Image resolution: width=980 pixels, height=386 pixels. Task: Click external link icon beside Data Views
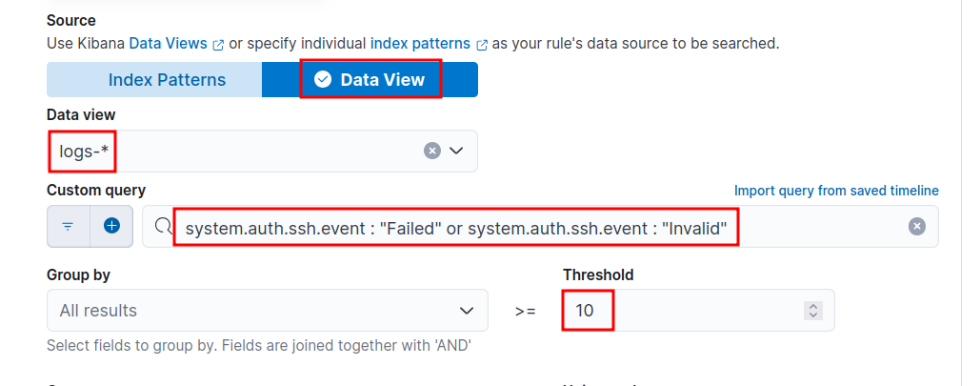tap(218, 44)
